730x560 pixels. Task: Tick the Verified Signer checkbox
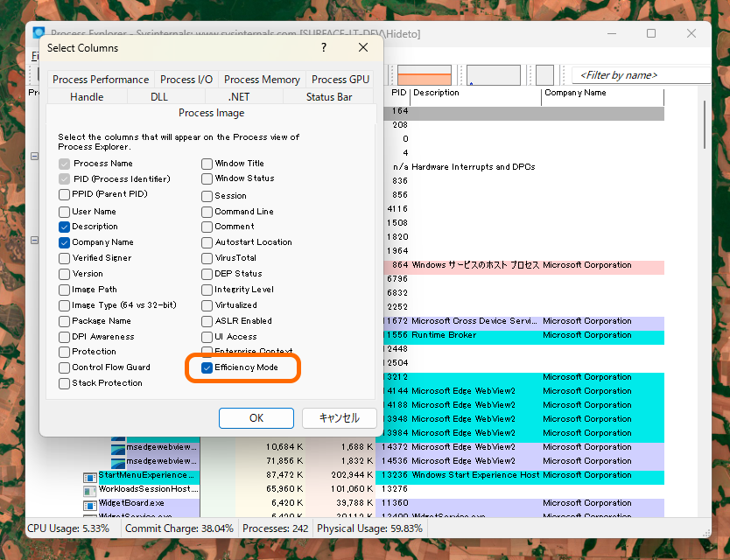click(64, 258)
